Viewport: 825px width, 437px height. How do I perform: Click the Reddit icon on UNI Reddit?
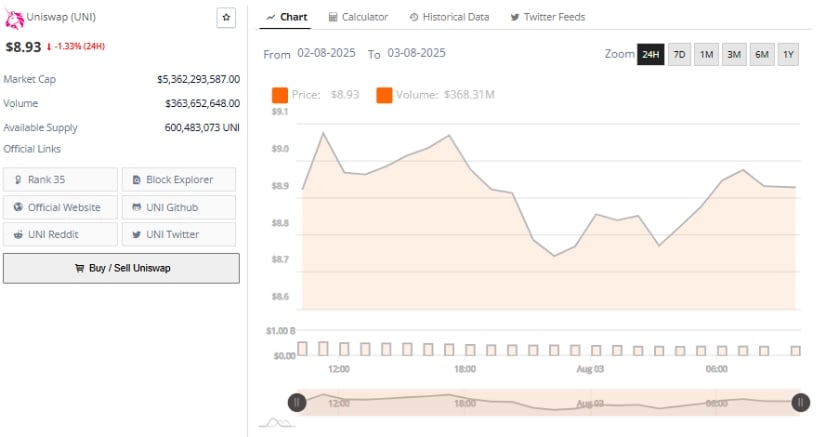[x=18, y=235]
